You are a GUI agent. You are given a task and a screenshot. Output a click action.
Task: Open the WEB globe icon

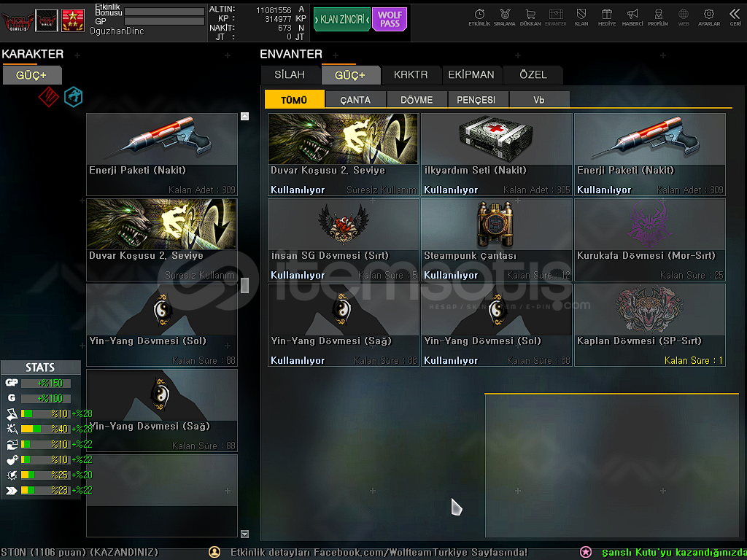pos(684,17)
